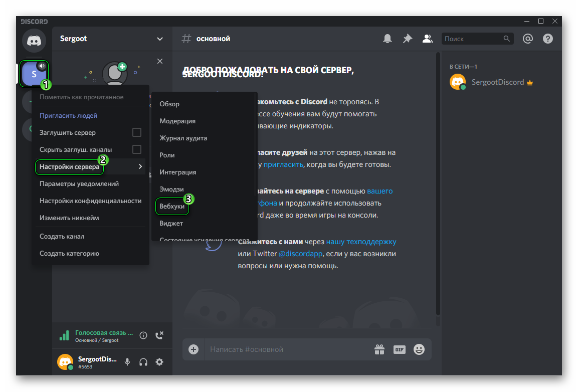This screenshot has width=578, height=392.
Task: Open help question mark icon
Action: coord(548,39)
